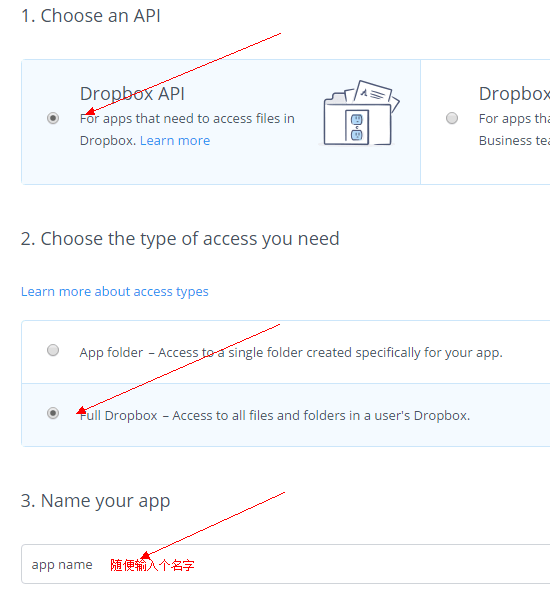Screen dimensions: 550x595
Task: Select the Dropbox API radio button
Action: [x=53, y=118]
